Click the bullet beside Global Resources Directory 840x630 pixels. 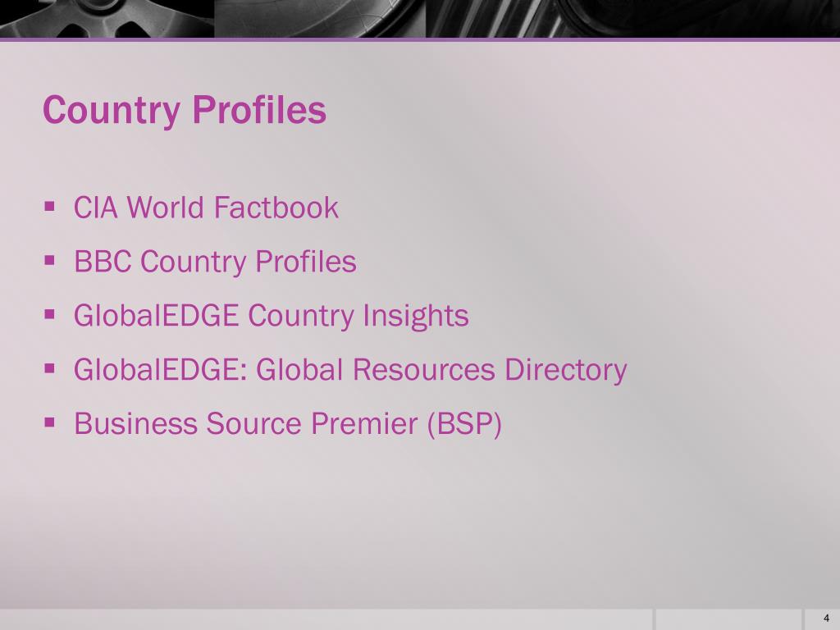[50, 368]
